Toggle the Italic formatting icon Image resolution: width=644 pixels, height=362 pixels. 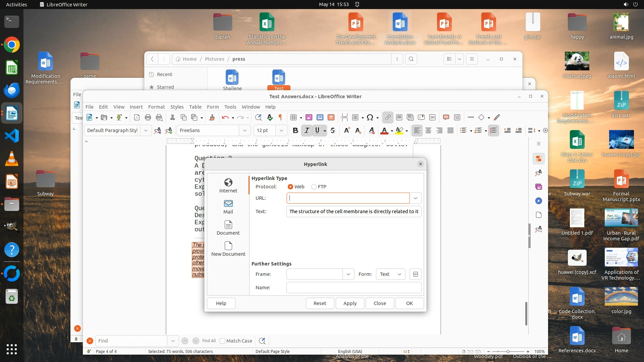click(306, 130)
